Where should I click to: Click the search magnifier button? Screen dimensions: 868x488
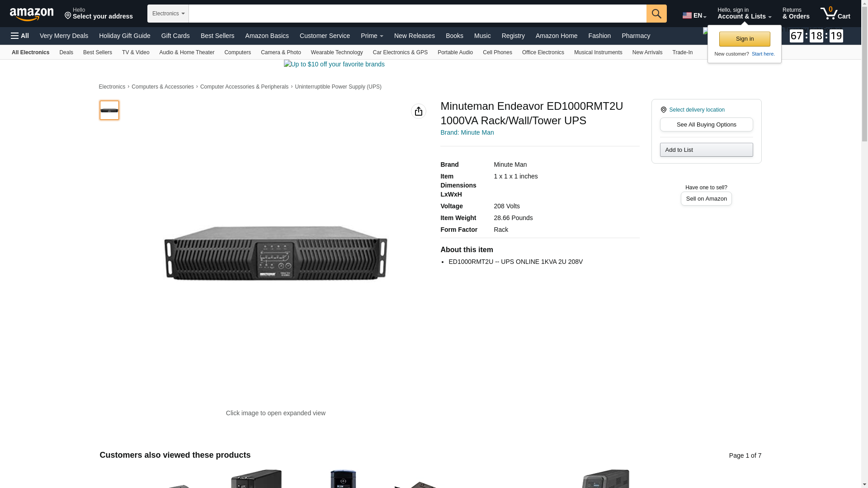pyautogui.click(x=656, y=14)
